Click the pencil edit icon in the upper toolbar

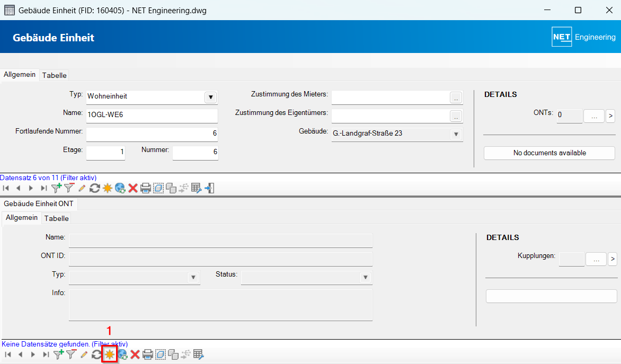(82, 188)
